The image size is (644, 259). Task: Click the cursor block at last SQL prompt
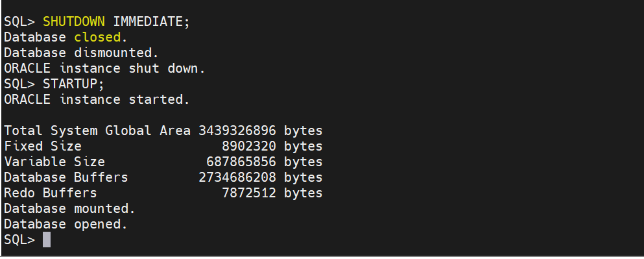(47, 240)
